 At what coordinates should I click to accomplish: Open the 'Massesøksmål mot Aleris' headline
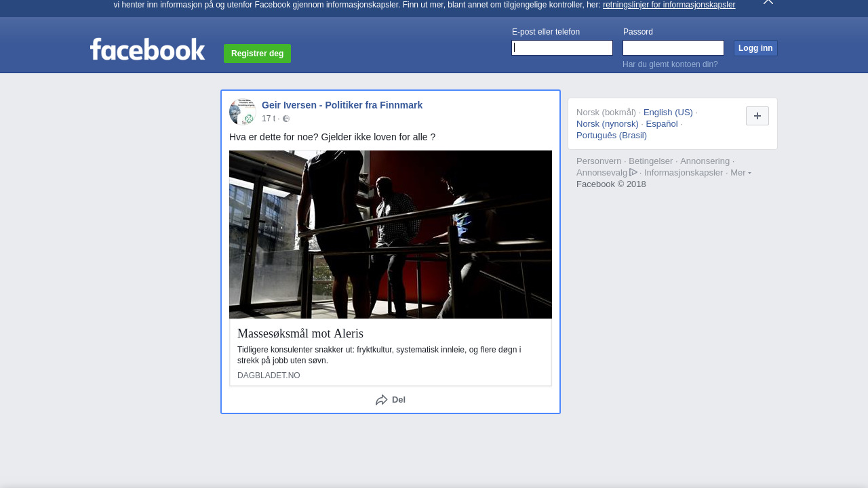(x=300, y=333)
